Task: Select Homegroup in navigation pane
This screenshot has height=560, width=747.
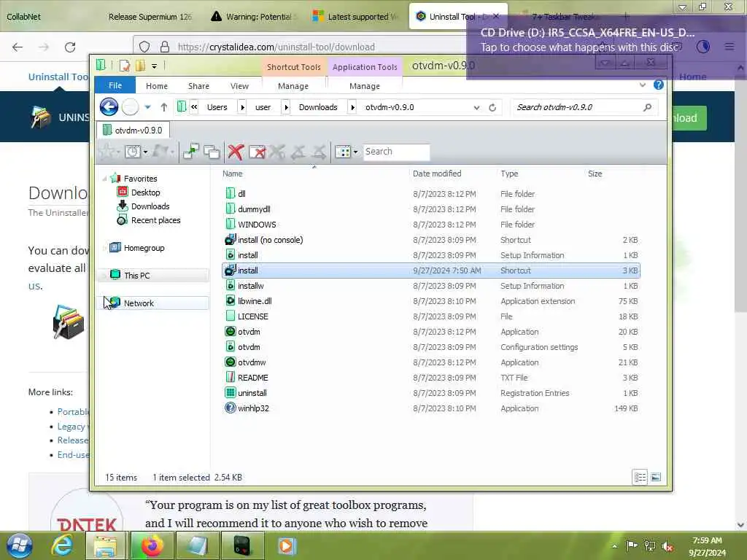Action: tap(144, 248)
